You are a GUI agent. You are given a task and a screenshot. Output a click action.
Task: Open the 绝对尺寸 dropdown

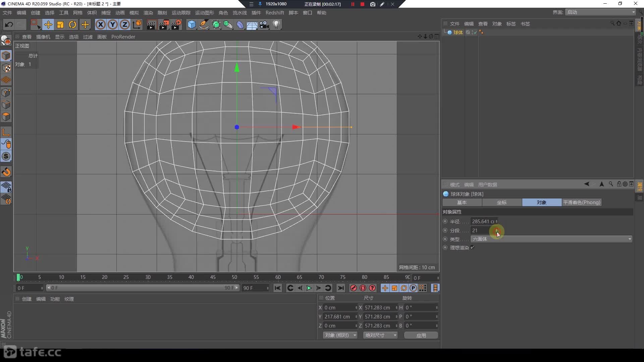coord(380,335)
